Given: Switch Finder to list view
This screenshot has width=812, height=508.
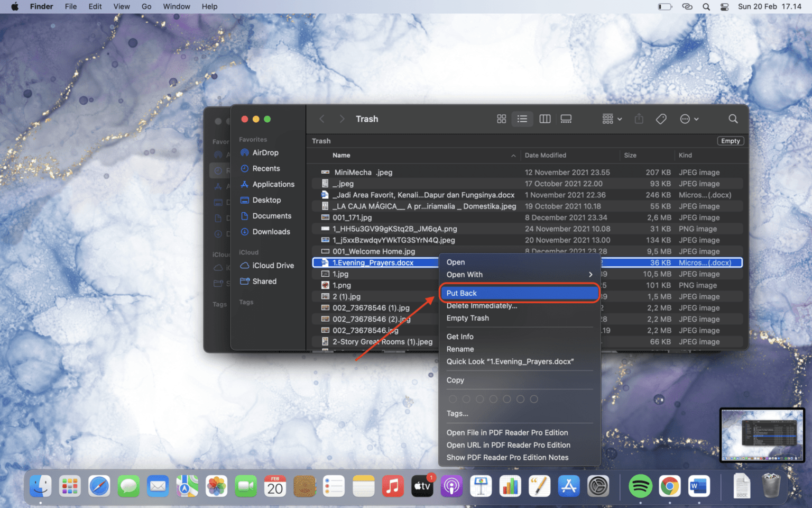Looking at the screenshot, I should tap(522, 119).
